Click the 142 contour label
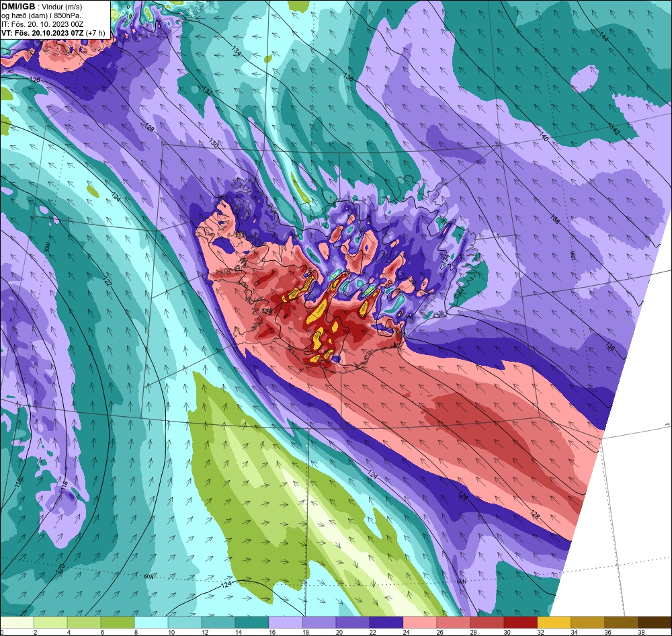The width and height of the screenshot is (672, 636). [614, 130]
